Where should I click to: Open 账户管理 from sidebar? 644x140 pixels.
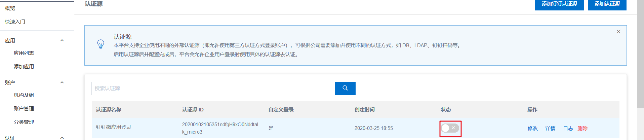point(24,108)
